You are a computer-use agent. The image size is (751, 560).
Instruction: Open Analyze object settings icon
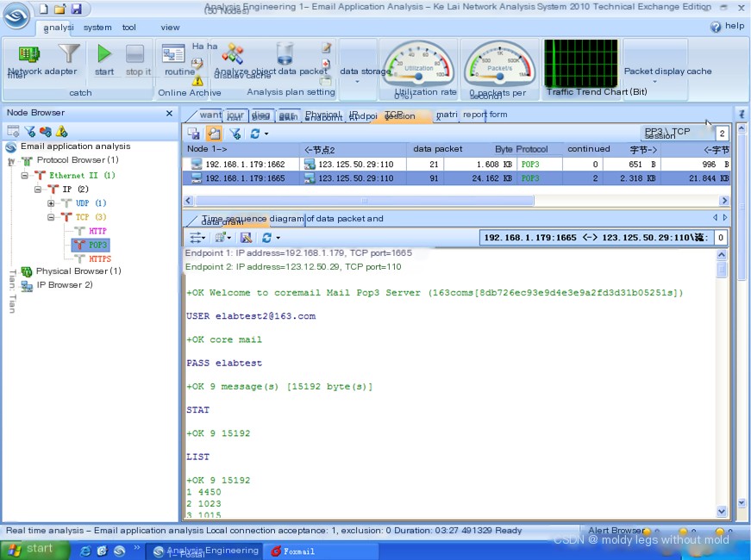[x=232, y=54]
